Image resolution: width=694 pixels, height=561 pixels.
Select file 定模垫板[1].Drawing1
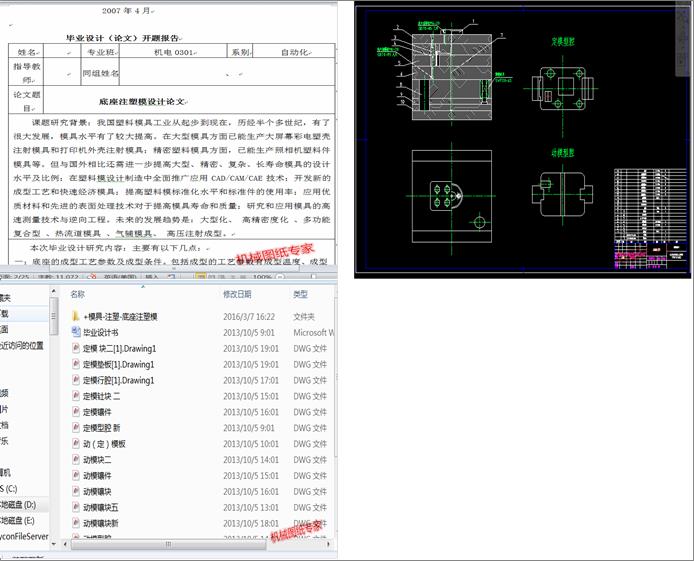point(119,364)
